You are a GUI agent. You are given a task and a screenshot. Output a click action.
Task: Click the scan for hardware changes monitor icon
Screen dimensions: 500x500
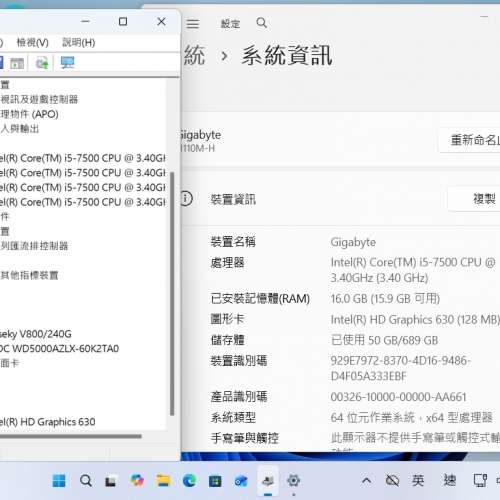click(68, 63)
